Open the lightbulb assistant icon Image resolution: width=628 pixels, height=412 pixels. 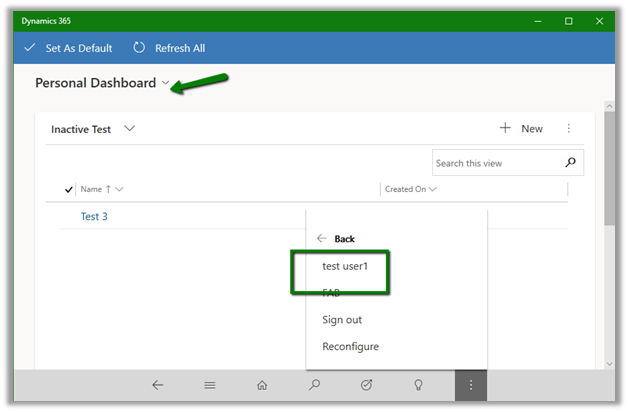[418, 385]
